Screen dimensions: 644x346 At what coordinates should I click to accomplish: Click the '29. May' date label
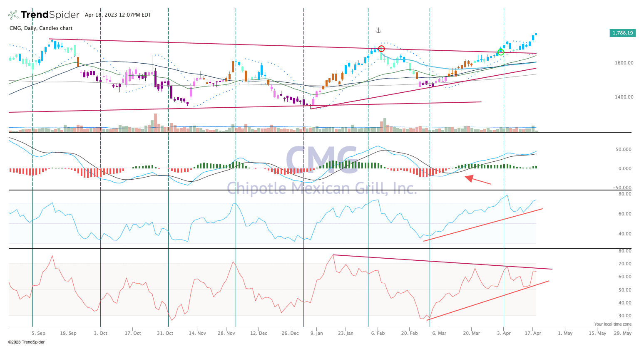tap(623, 333)
